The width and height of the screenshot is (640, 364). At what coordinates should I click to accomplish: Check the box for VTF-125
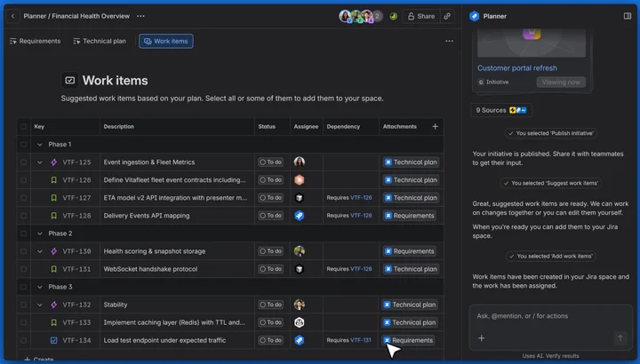[24, 162]
